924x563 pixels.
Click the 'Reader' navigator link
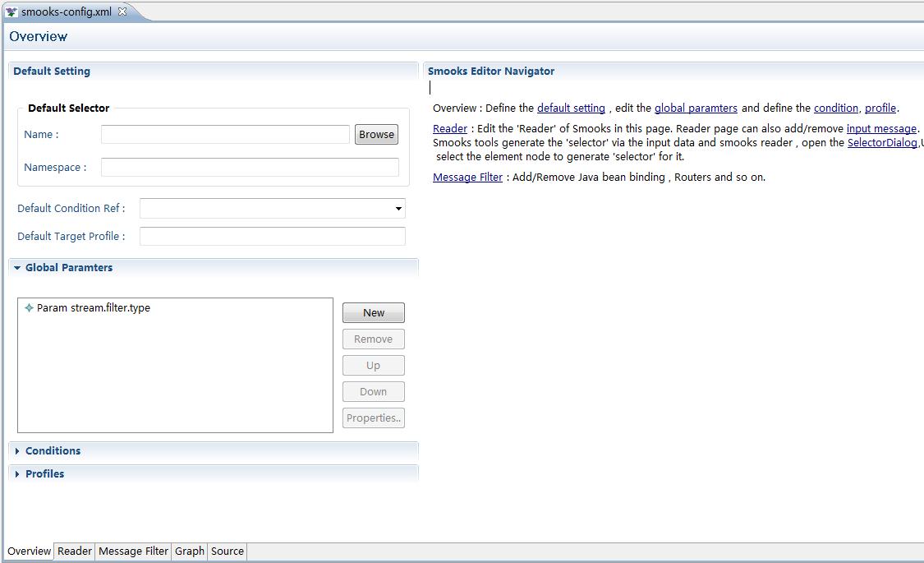pos(449,128)
